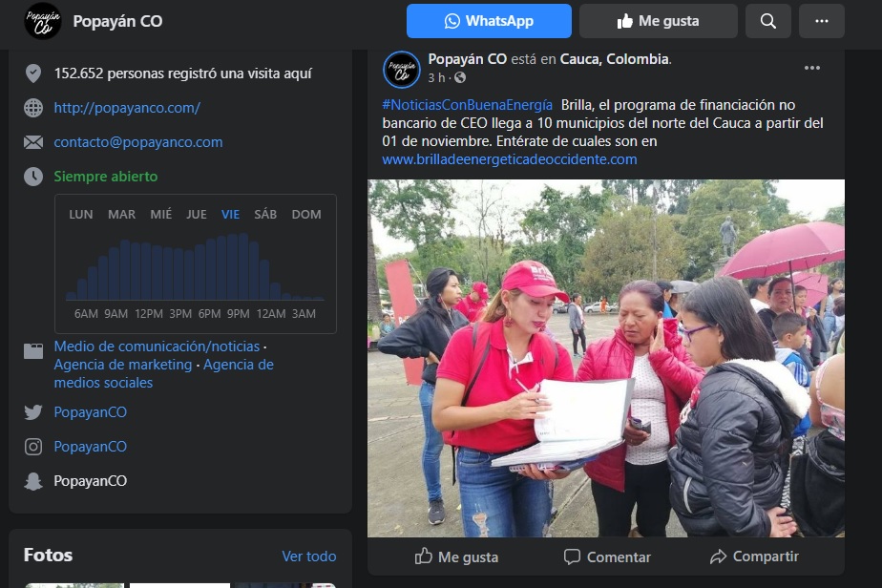The image size is (882, 588).
Task: Like the post using Me gusta
Action: coord(456,557)
